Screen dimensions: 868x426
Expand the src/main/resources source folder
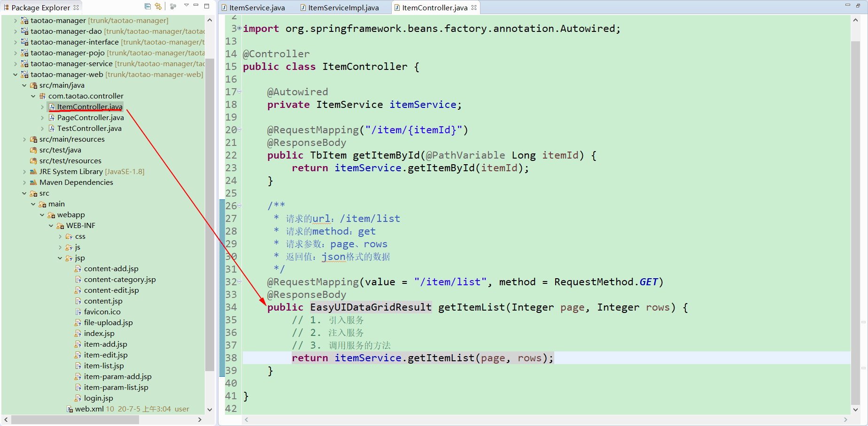[x=24, y=139]
